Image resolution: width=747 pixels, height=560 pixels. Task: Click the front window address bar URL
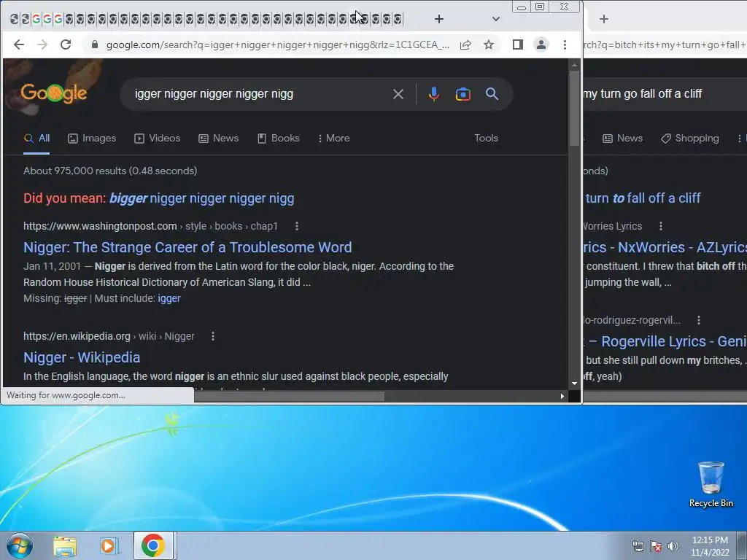(278, 44)
